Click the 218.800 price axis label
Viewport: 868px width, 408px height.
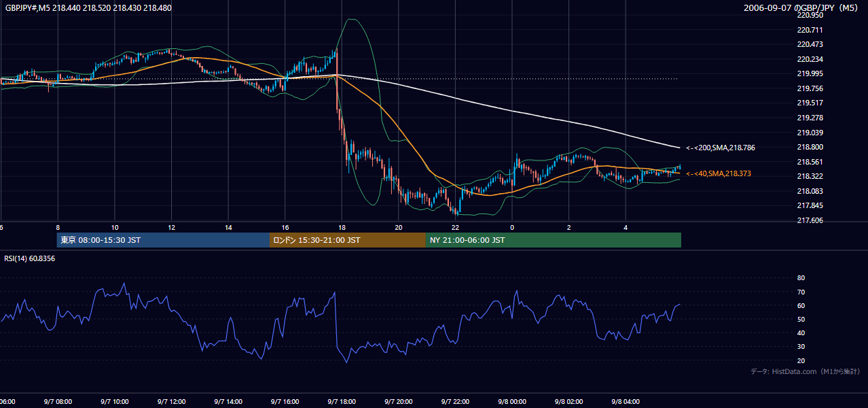coord(810,147)
